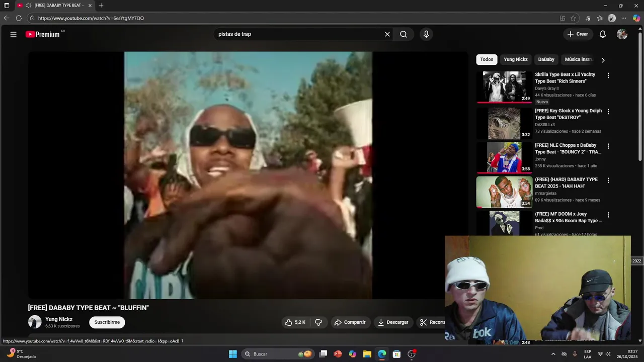Viewport: 644px width, 362px height.
Task: Open Task View from the taskbar
Action: click(324, 354)
